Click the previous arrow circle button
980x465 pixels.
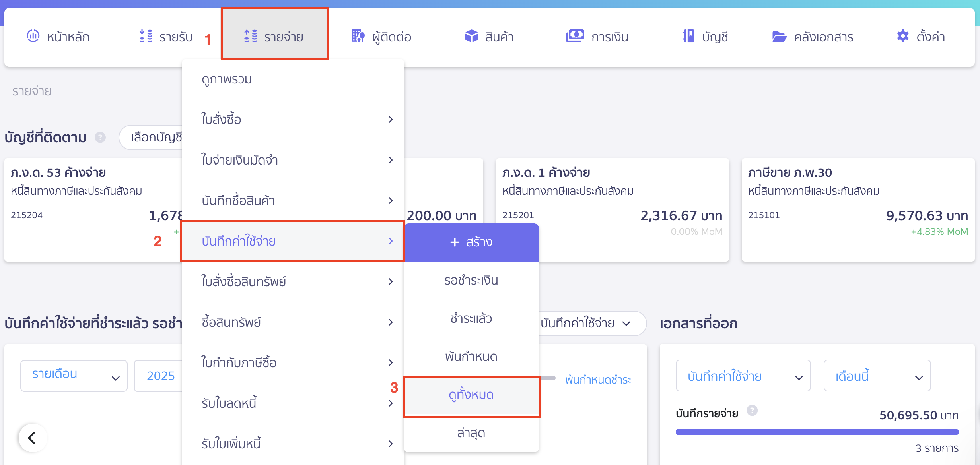point(33,438)
